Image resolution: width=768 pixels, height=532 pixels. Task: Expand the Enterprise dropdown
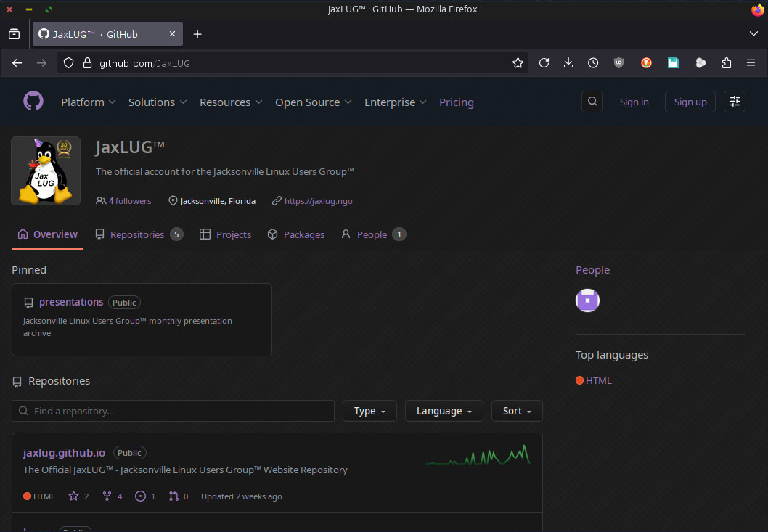coord(396,102)
